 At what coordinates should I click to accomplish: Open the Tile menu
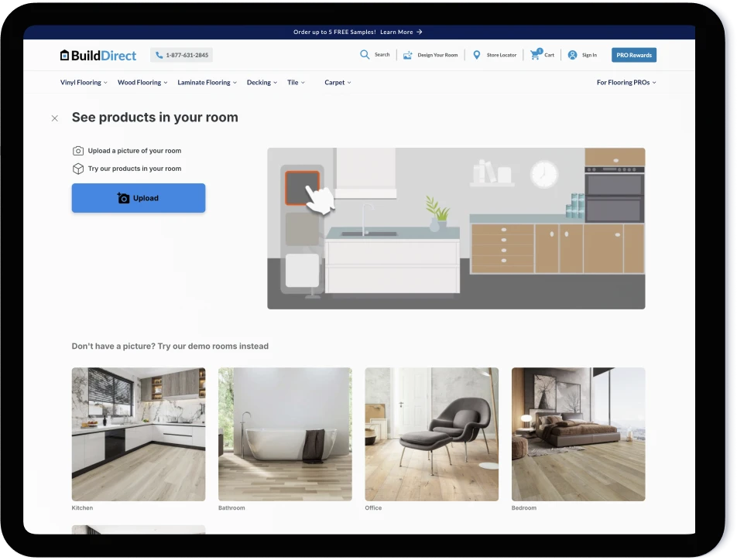pos(296,83)
